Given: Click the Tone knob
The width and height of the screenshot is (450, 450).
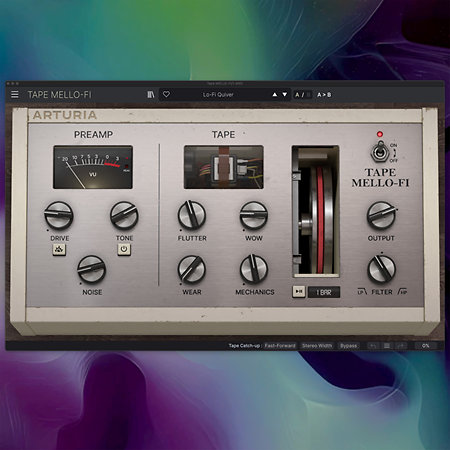Looking at the screenshot, I should (124, 215).
